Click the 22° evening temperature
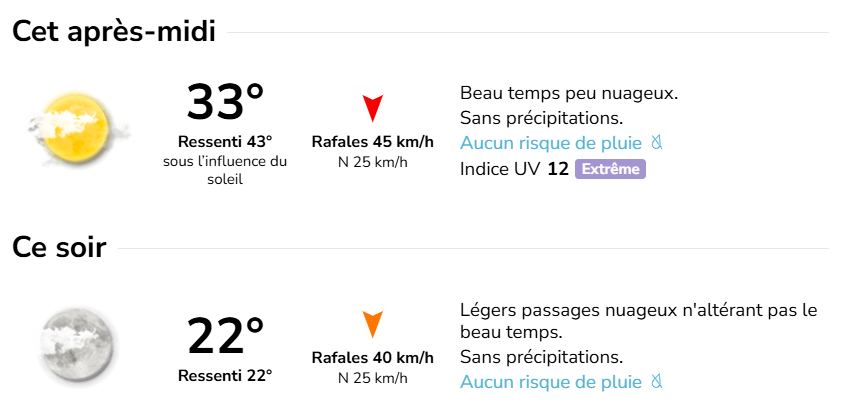The height and width of the screenshot is (404, 845). point(225,337)
